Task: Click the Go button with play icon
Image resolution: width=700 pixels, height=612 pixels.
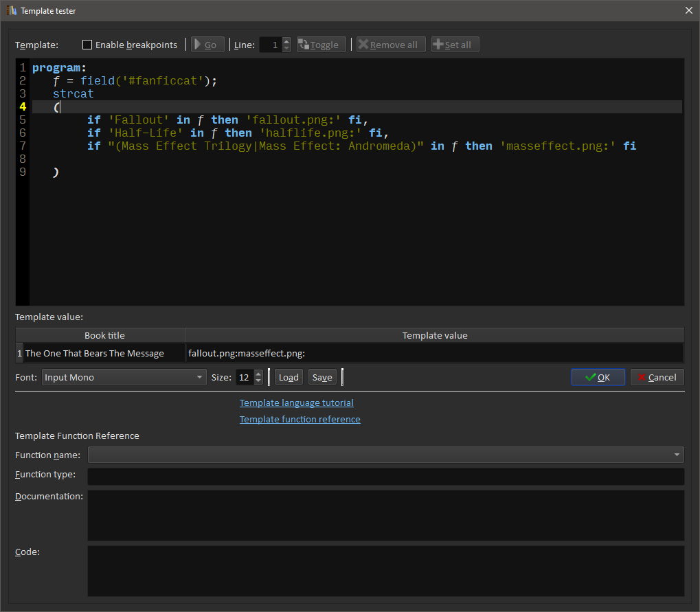Action: click(x=206, y=45)
